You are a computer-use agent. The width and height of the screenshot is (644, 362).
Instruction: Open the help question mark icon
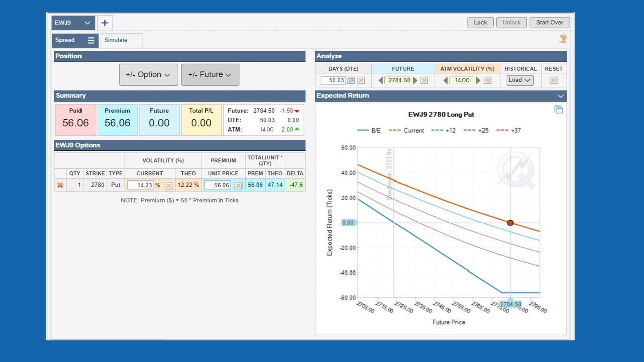click(563, 39)
